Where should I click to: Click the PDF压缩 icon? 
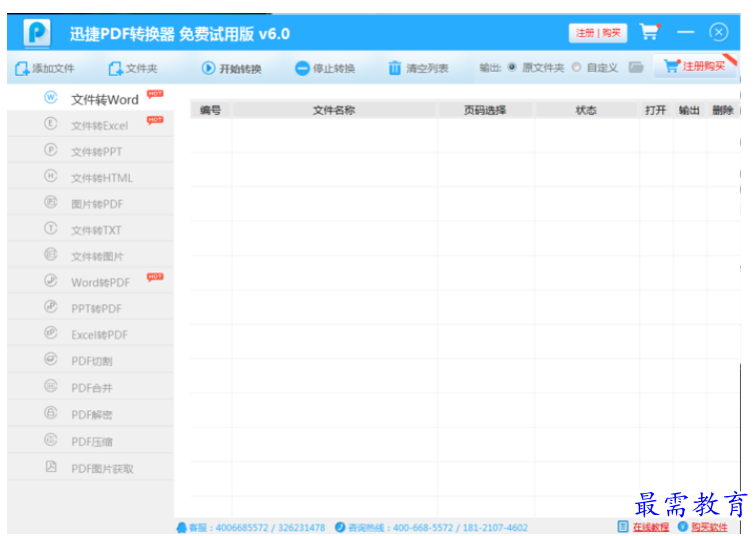click(51, 439)
